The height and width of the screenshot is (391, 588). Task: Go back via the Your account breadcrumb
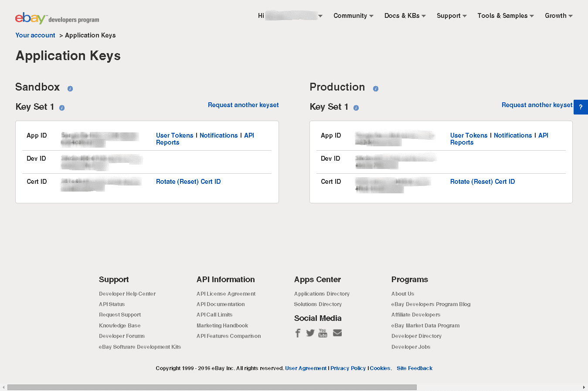35,35
